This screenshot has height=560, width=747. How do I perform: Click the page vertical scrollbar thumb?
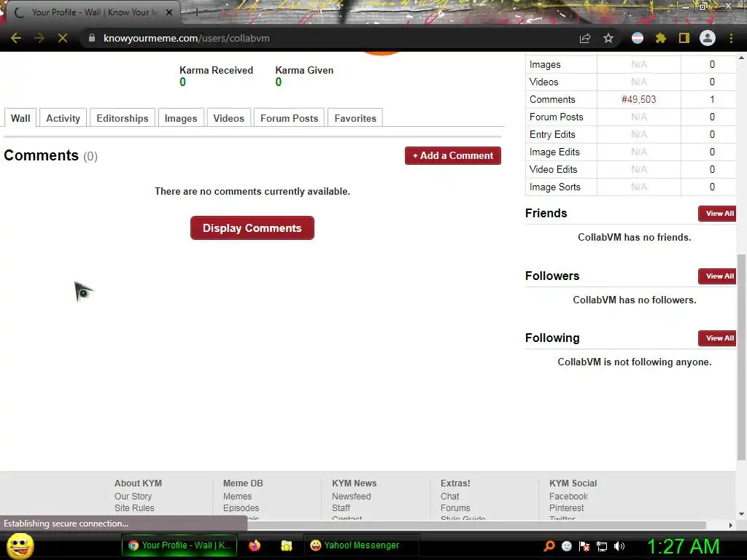pyautogui.click(x=741, y=357)
